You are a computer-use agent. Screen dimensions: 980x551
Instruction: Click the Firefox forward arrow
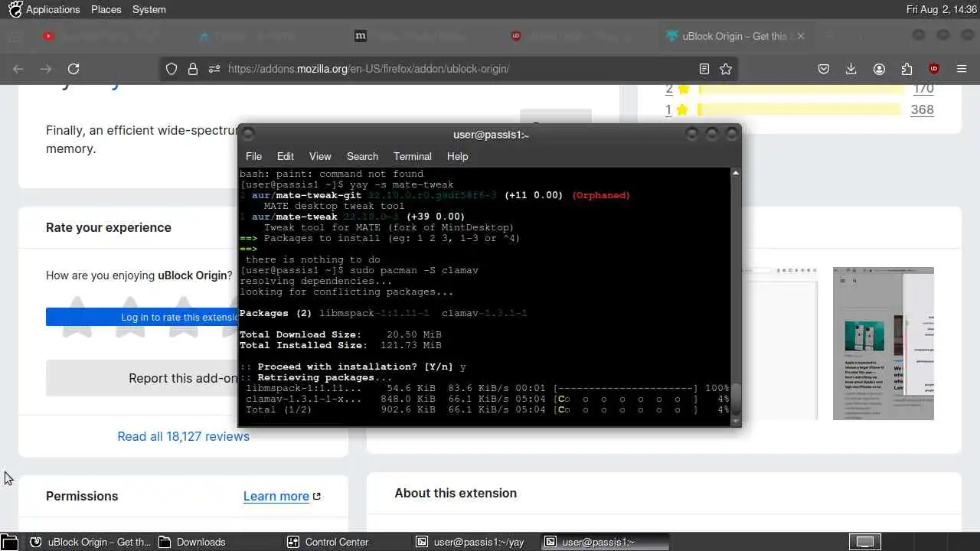tap(46, 69)
